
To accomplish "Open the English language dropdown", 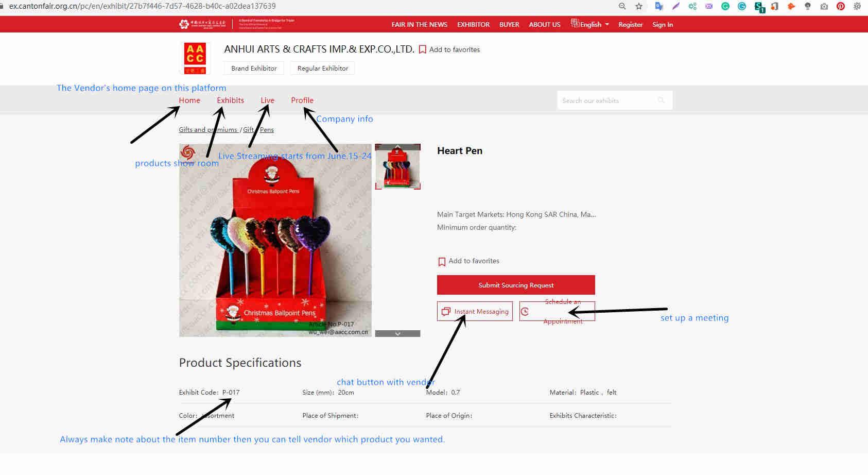I will coord(590,24).
